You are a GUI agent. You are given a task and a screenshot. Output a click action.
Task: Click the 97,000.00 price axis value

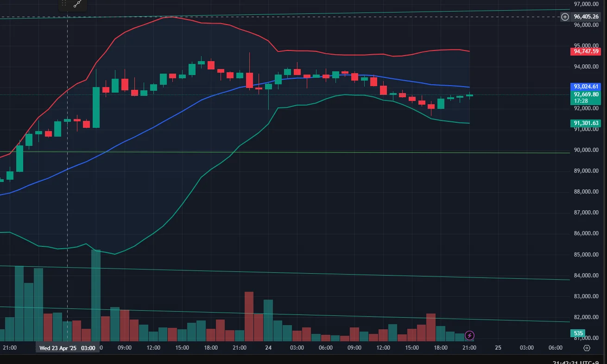point(586,4)
